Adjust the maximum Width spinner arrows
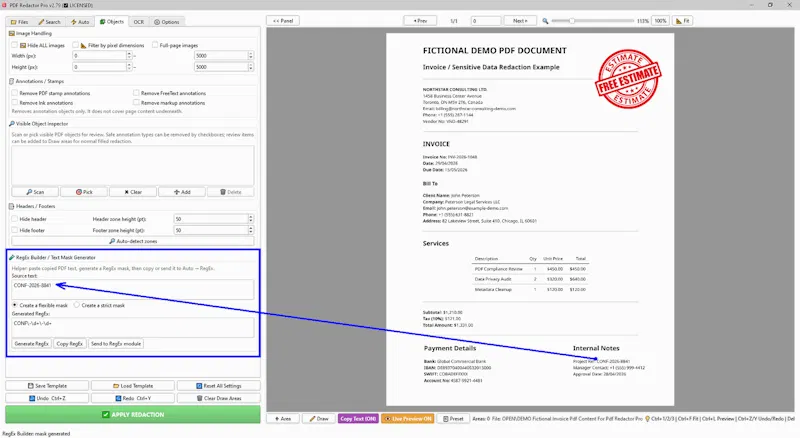The image size is (800, 438). 251,55
